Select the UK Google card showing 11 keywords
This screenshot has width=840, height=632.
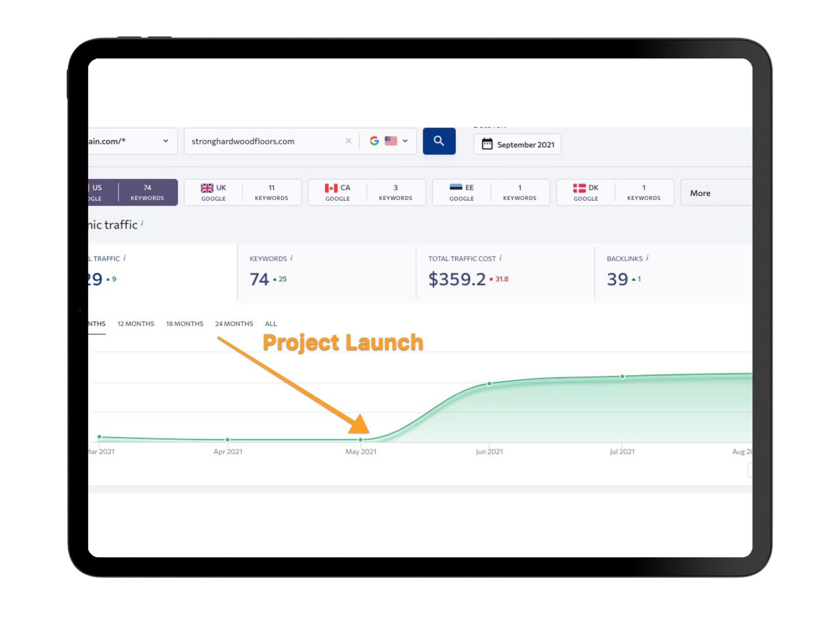(243, 192)
